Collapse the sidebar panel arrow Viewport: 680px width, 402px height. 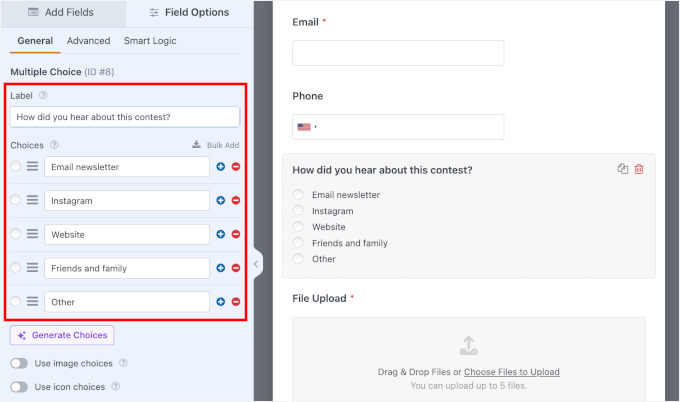256,264
